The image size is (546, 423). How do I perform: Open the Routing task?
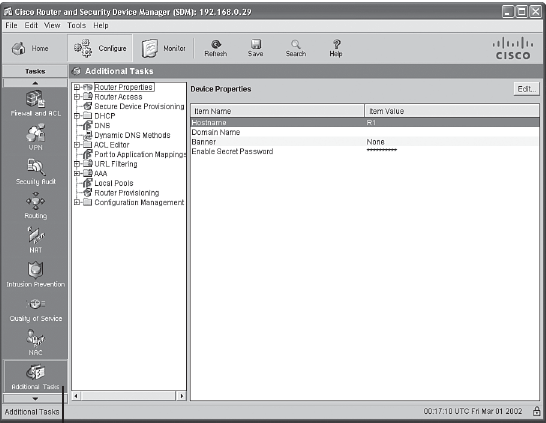36,205
